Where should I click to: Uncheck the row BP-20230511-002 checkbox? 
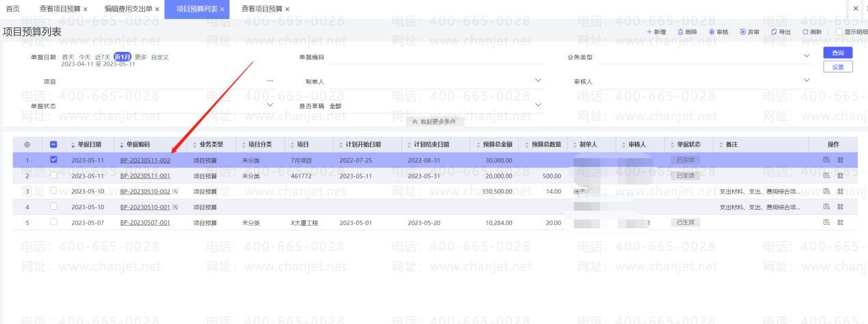tap(53, 160)
